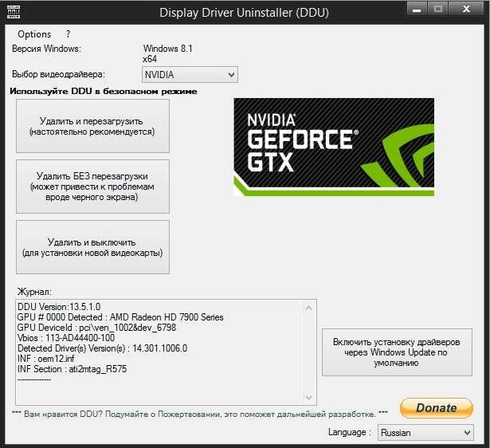The image size is (490, 448).
Task: Select 'Vbios : 113-AD44400-100' log line
Action: (x=66, y=338)
